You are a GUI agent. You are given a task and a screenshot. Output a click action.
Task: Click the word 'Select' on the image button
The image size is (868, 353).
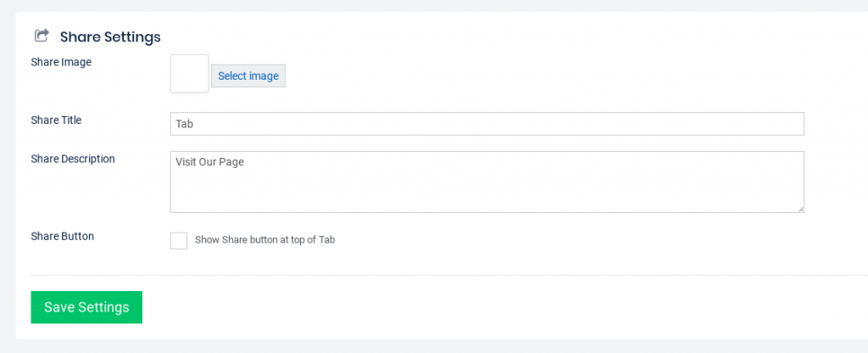click(232, 76)
